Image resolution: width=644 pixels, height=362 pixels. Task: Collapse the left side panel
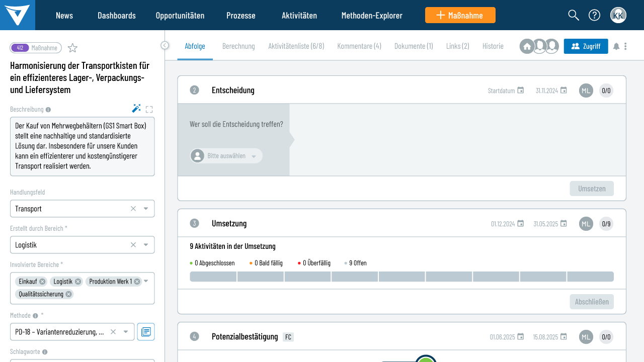click(165, 45)
